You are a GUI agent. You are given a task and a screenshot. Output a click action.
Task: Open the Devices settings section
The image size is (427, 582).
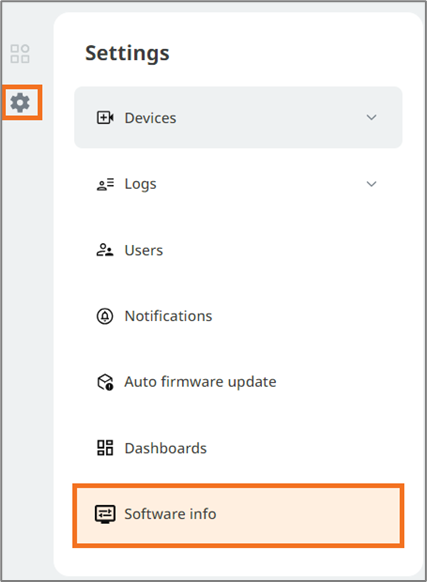pos(238,118)
